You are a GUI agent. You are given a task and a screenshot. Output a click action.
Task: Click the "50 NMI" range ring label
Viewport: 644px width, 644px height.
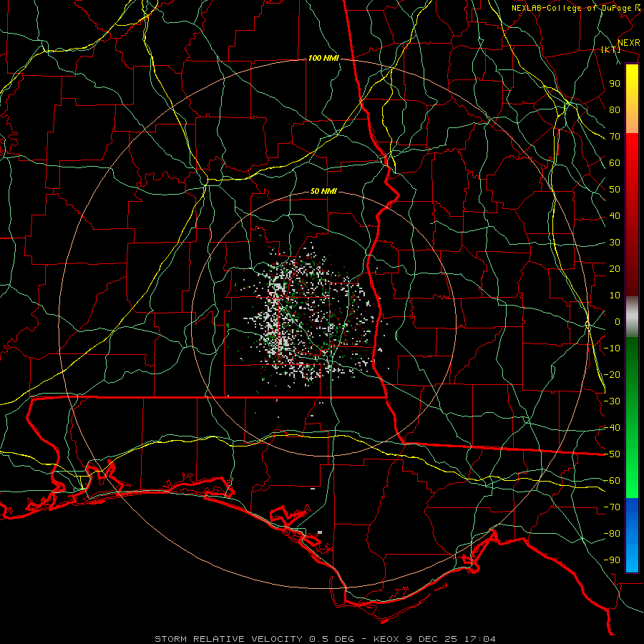[x=323, y=191]
